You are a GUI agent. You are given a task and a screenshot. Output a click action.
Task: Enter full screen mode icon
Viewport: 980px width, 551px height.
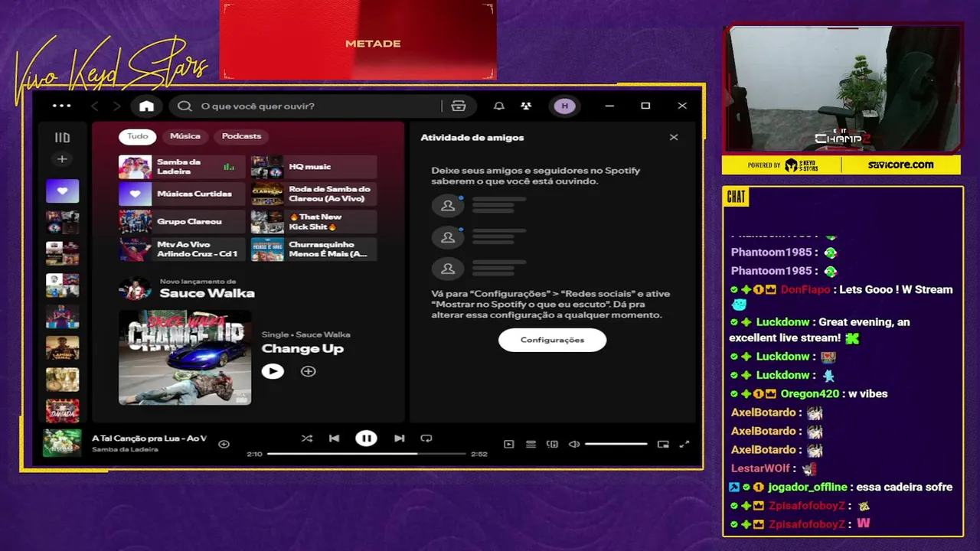684,444
